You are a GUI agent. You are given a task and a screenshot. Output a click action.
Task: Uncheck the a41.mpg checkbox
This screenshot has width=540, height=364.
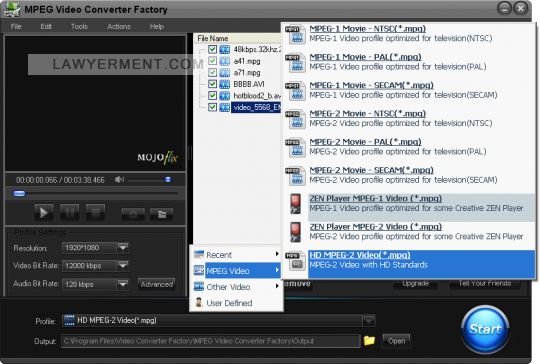[212, 61]
